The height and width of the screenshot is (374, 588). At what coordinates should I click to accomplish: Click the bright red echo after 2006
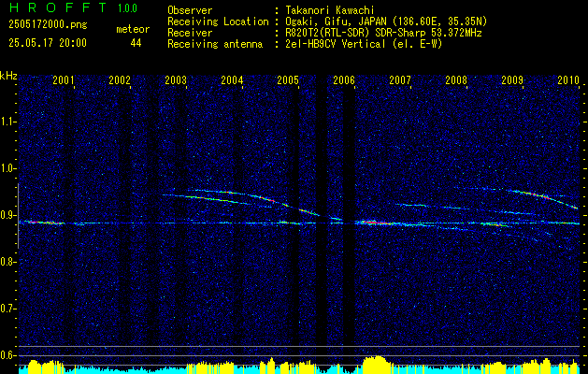pyautogui.click(x=375, y=223)
